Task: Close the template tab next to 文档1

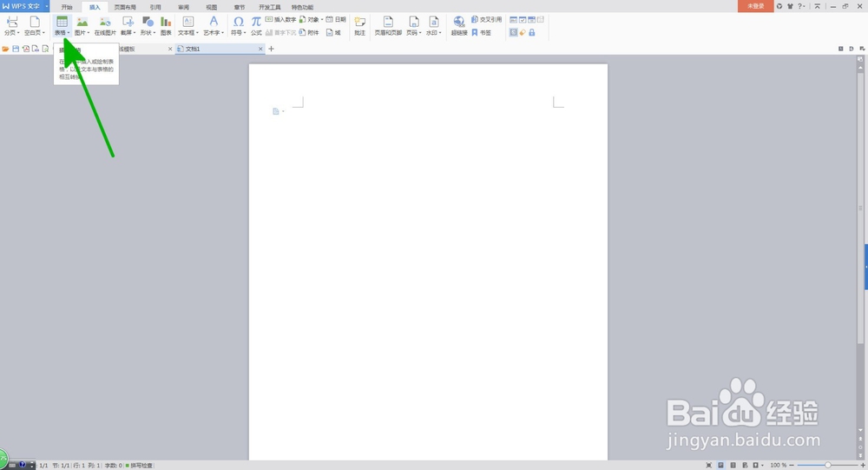Action: coord(170,49)
